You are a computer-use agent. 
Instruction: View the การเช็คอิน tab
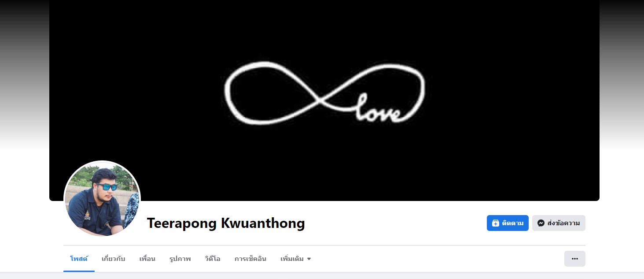[x=250, y=259]
